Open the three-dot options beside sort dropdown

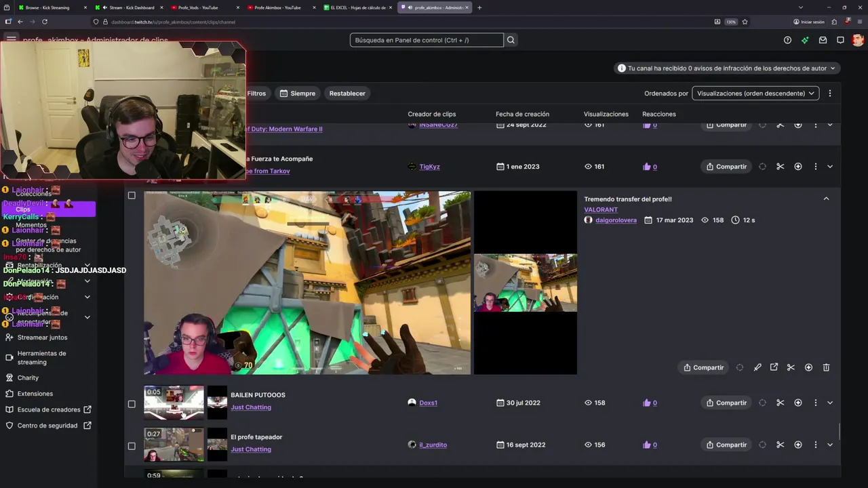tap(829, 94)
